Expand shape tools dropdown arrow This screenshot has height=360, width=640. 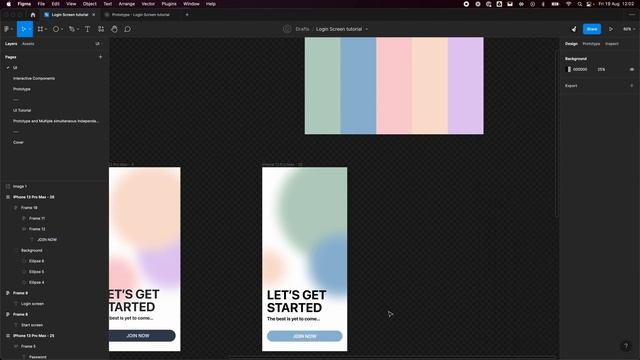[62, 29]
